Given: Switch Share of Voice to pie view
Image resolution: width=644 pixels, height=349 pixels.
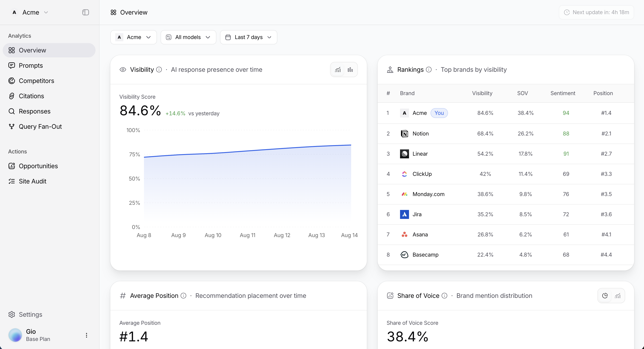Looking at the screenshot, I should (605, 296).
